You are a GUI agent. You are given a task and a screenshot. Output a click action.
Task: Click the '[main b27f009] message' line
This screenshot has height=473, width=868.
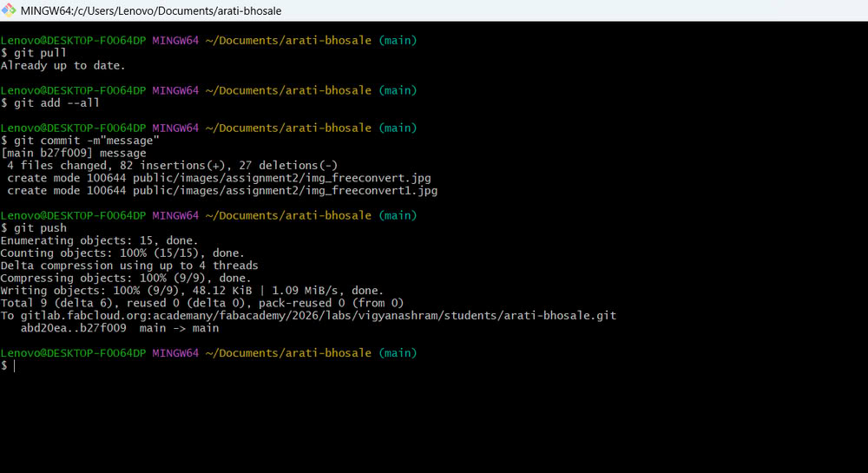click(x=74, y=154)
